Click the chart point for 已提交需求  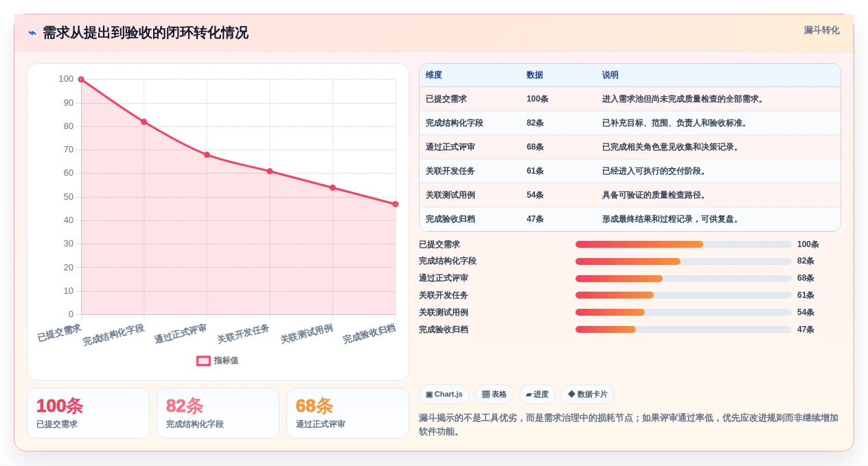pos(81,80)
